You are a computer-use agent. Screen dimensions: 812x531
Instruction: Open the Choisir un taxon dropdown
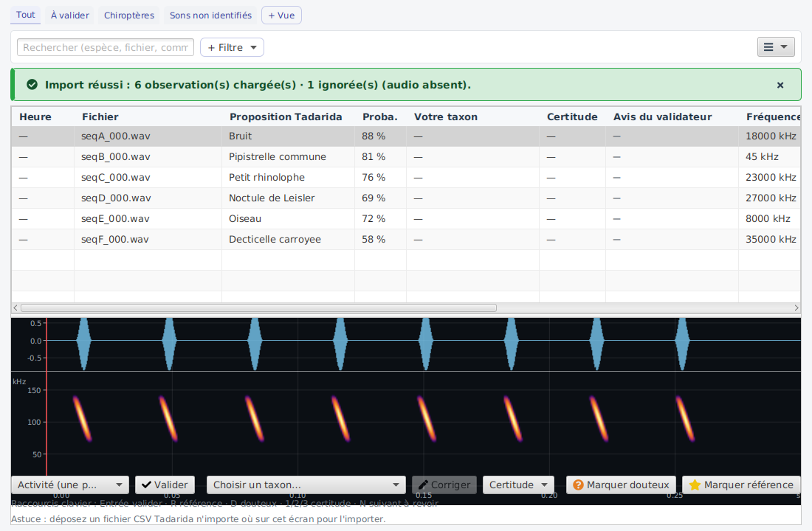pos(306,485)
